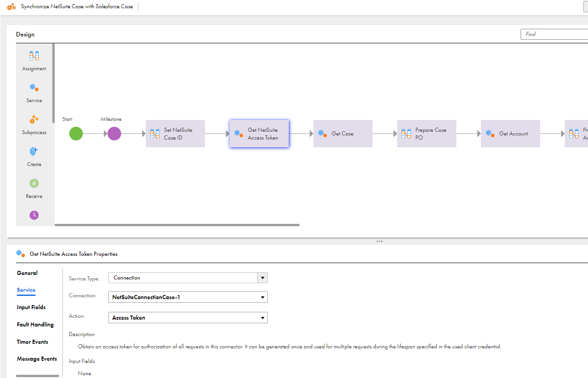This screenshot has width=588, height=378.
Task: Open the Service properties tab
Action: [26, 290]
